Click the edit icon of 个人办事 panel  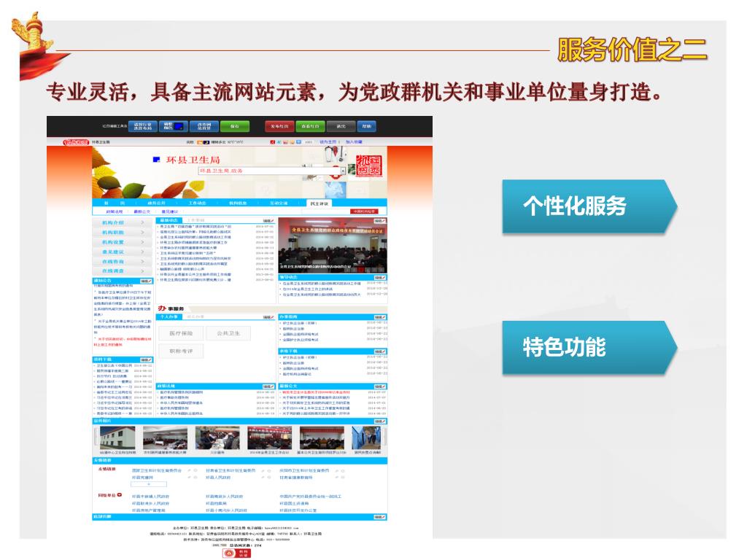pos(268,317)
